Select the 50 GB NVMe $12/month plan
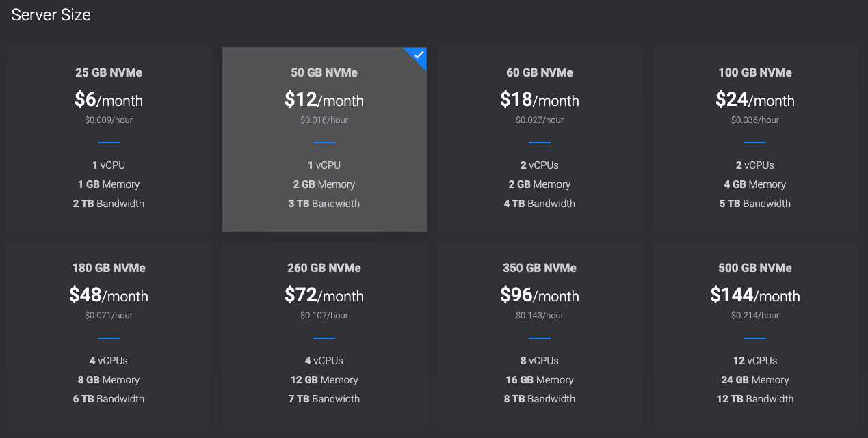The width and height of the screenshot is (868, 438). [x=324, y=139]
